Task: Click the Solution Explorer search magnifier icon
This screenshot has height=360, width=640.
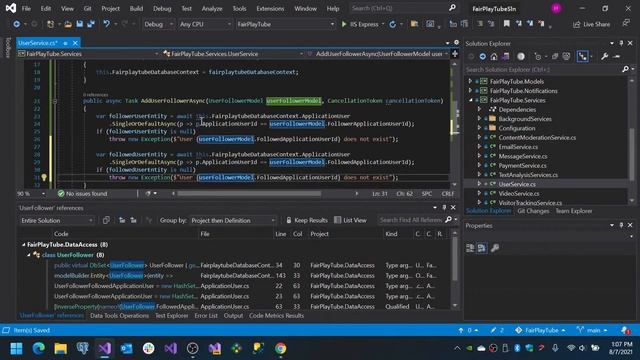Action: point(625,69)
